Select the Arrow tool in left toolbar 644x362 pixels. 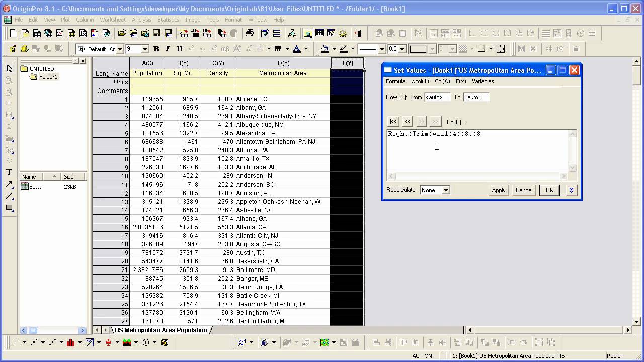[x=9, y=185]
